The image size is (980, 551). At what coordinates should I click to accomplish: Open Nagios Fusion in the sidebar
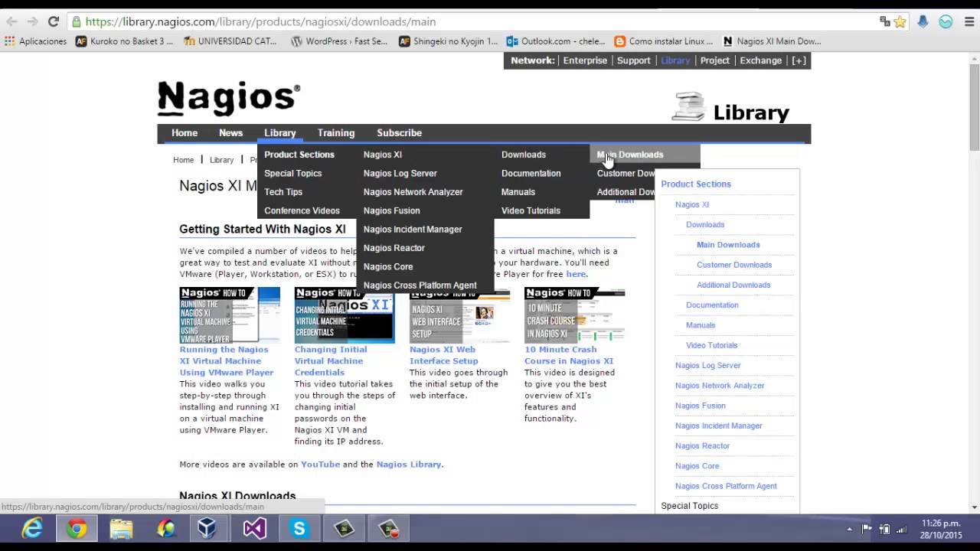(x=700, y=406)
